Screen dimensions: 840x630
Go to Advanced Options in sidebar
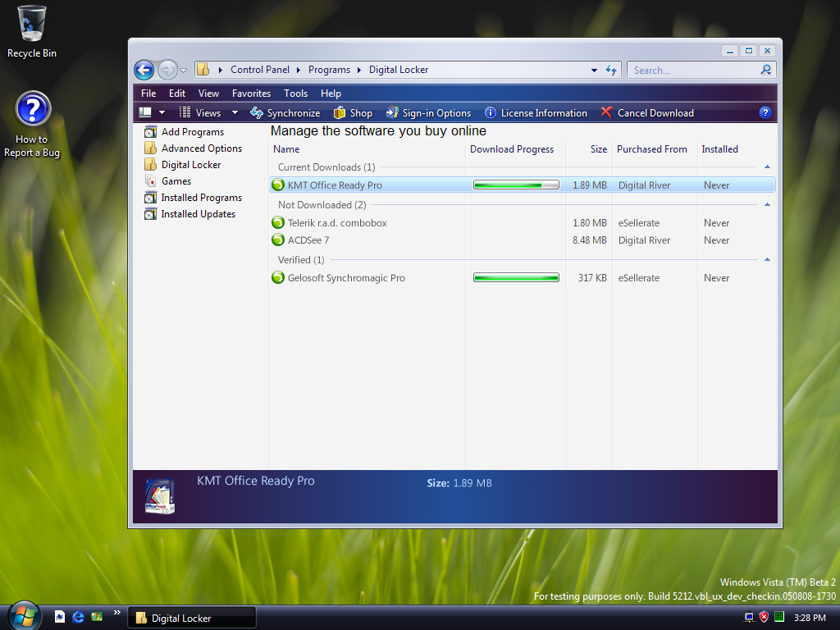(201, 148)
